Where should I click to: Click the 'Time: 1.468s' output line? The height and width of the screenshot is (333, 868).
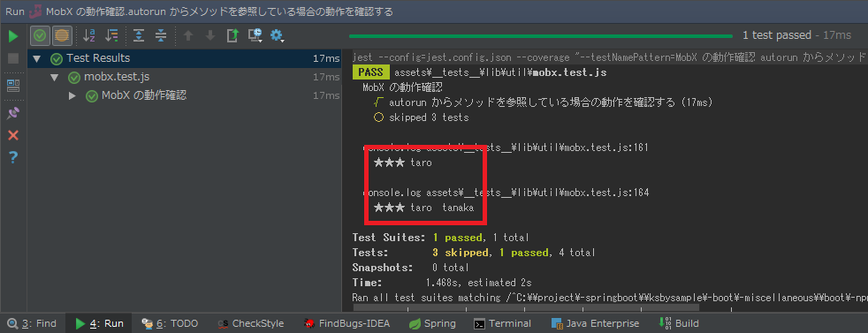(x=442, y=283)
